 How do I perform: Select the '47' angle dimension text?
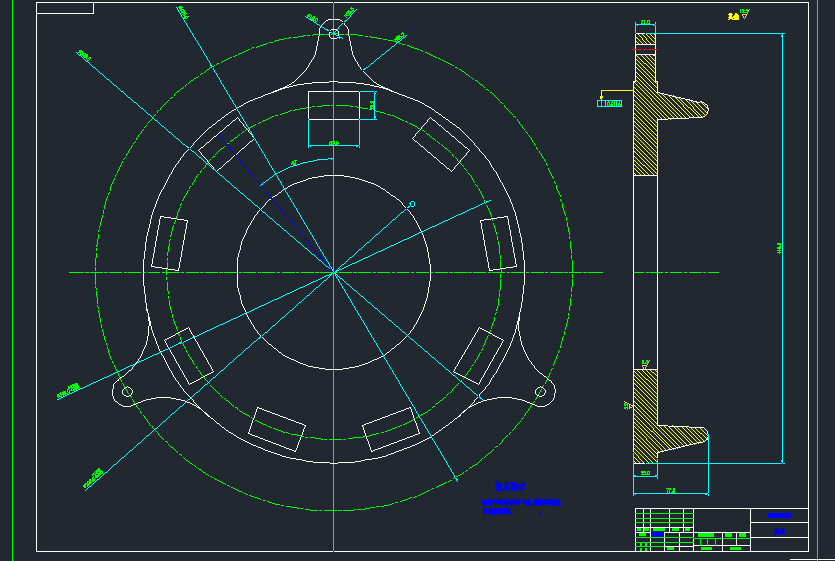(293, 163)
